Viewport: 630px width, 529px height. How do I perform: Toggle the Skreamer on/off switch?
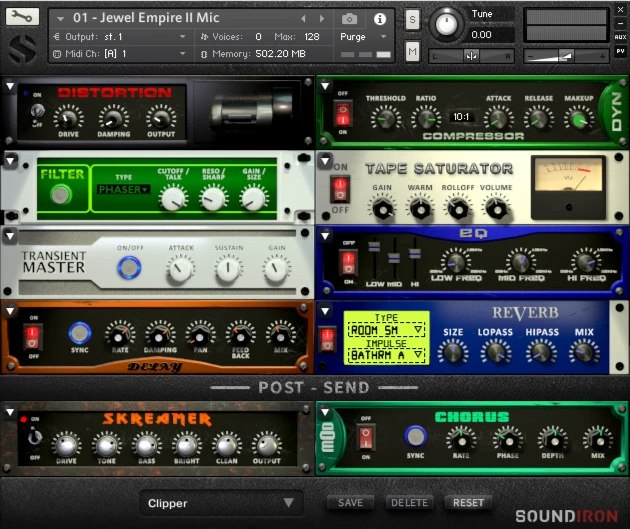click(34, 437)
